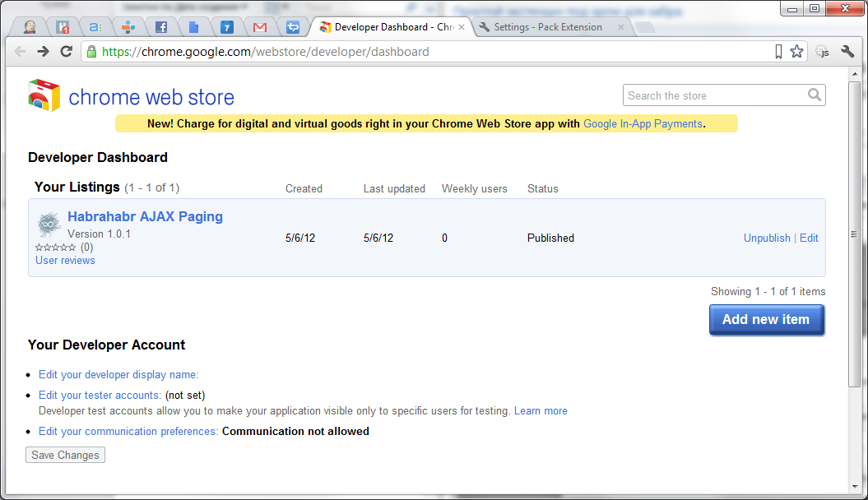Open the Google Calendar pinned tab
This screenshot has width=868, height=500.
coord(227,27)
